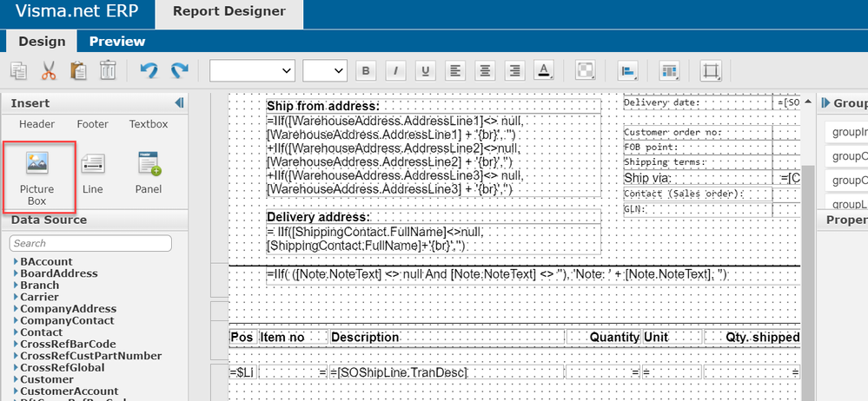868x401 pixels.
Task: Center-align the text
Action: coord(485,71)
